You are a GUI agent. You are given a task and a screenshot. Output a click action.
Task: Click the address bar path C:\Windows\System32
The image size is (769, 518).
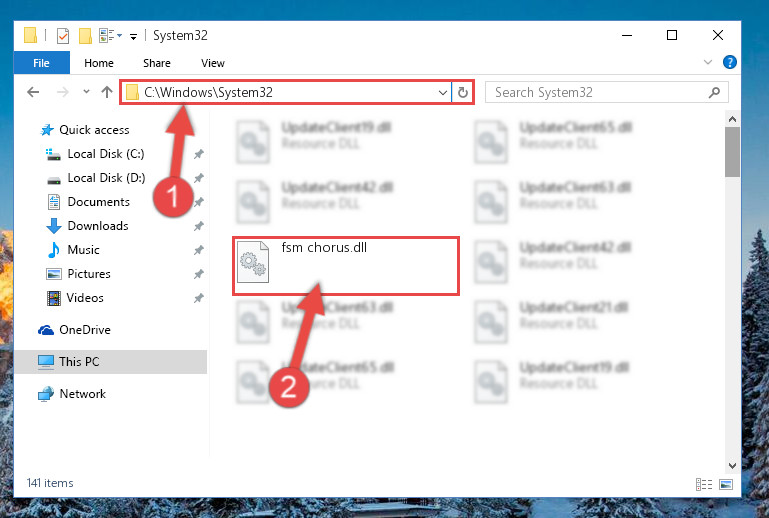coord(208,92)
